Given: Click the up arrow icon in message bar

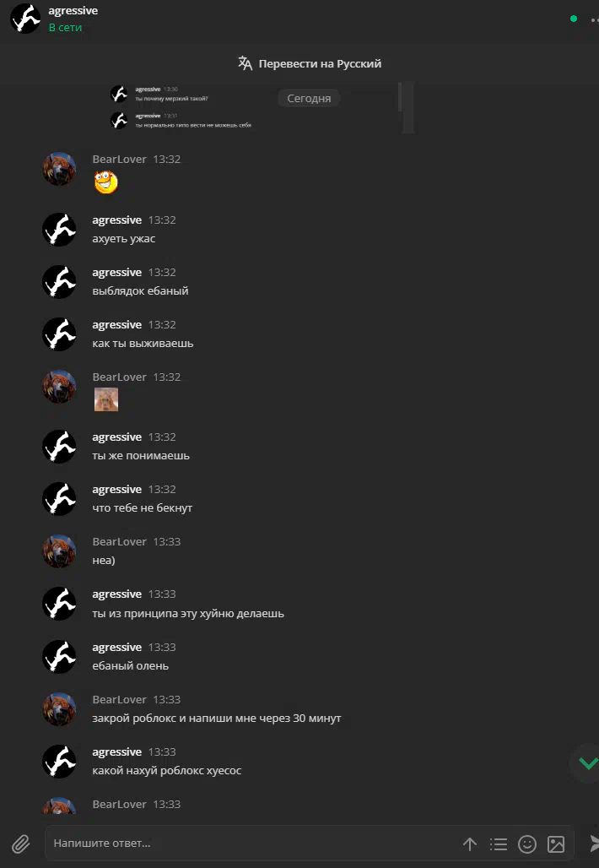Looking at the screenshot, I should point(470,844).
